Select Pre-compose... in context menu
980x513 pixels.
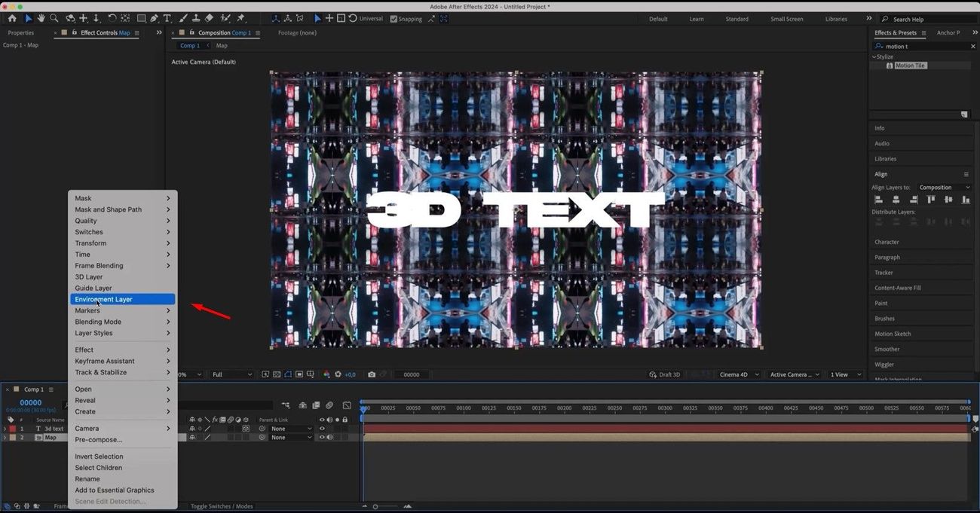(98, 440)
